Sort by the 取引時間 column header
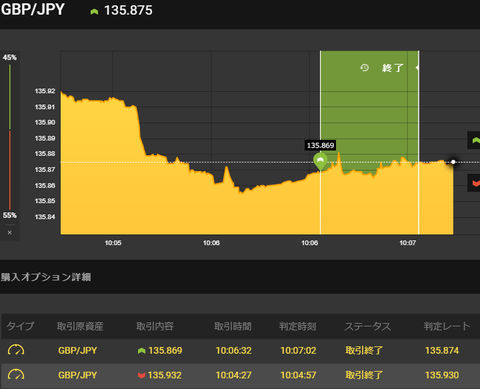The image size is (480, 389). pyautogui.click(x=233, y=326)
